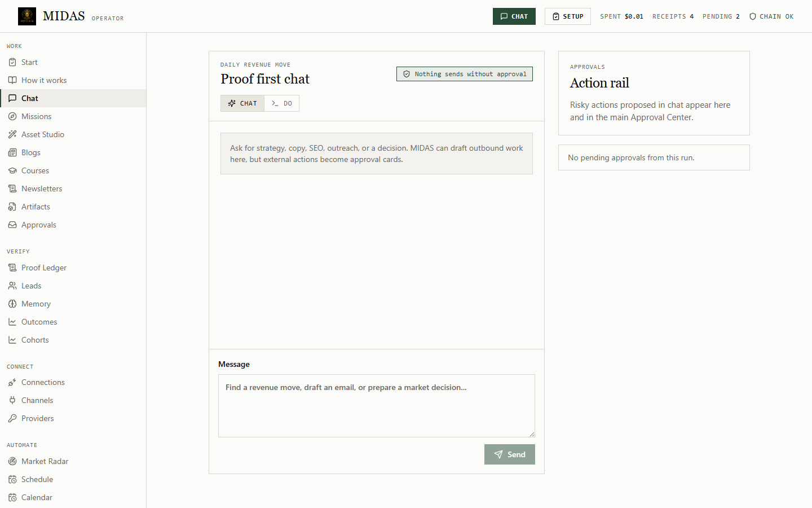
Task: Click the Proof first chat heading
Action: point(265,79)
